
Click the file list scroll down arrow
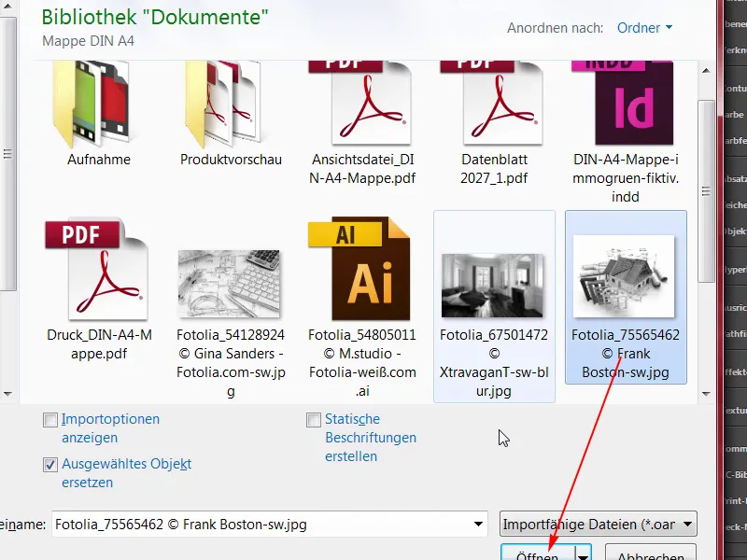click(x=707, y=394)
